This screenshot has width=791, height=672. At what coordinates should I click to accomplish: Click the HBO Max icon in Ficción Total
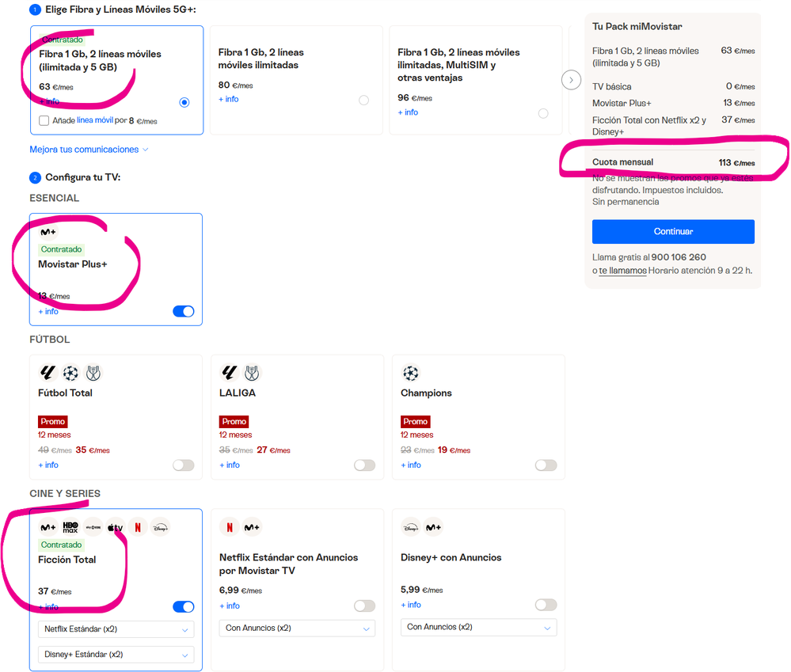70,527
